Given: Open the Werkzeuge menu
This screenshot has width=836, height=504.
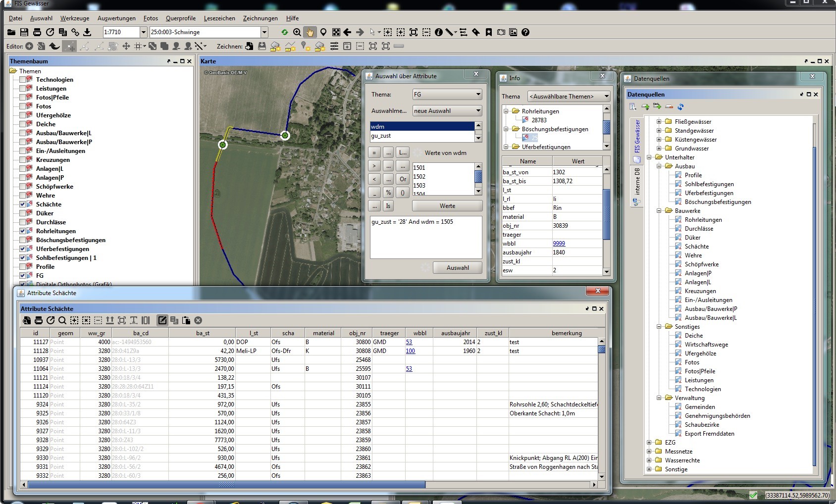Looking at the screenshot, I should [x=75, y=18].
